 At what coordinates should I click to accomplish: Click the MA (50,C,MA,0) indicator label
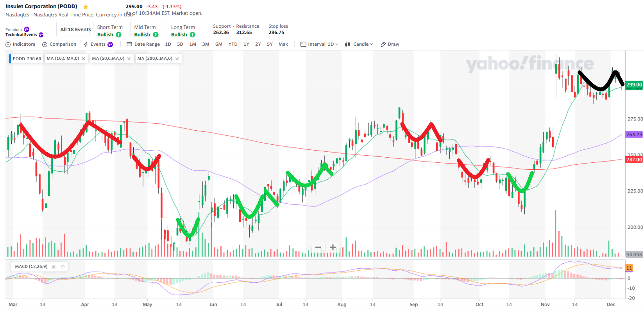click(x=108, y=59)
